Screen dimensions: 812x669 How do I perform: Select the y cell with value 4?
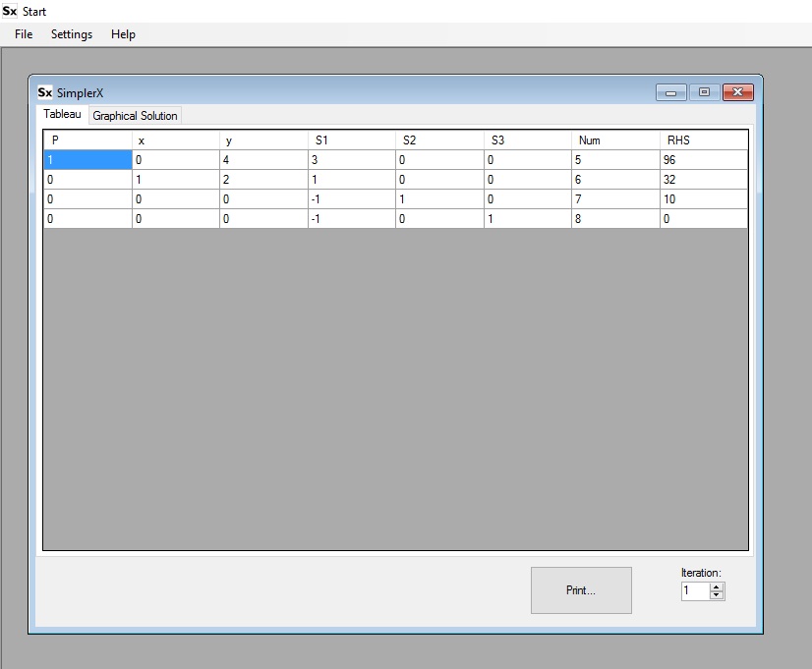coord(264,160)
